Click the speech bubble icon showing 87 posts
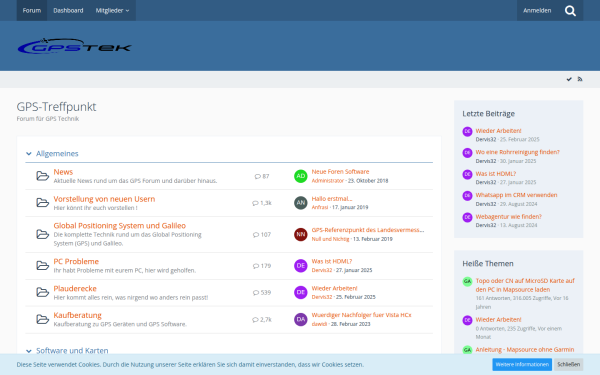Image resolution: width=600 pixels, height=375 pixels. (258, 176)
